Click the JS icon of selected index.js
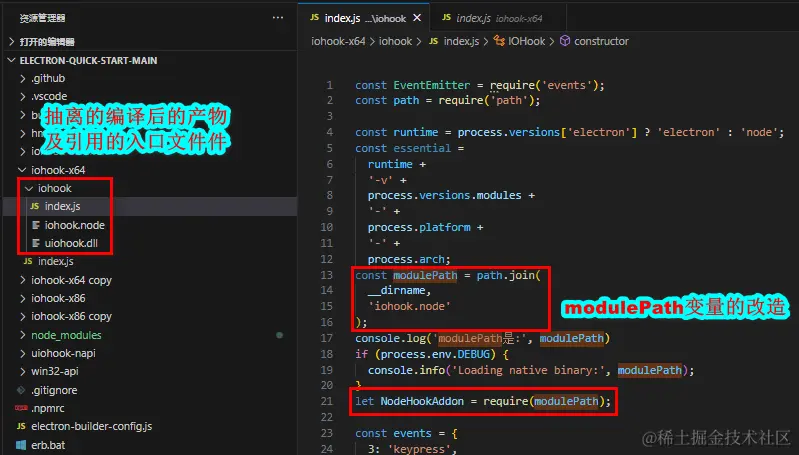This screenshot has width=799, height=455. coord(35,206)
